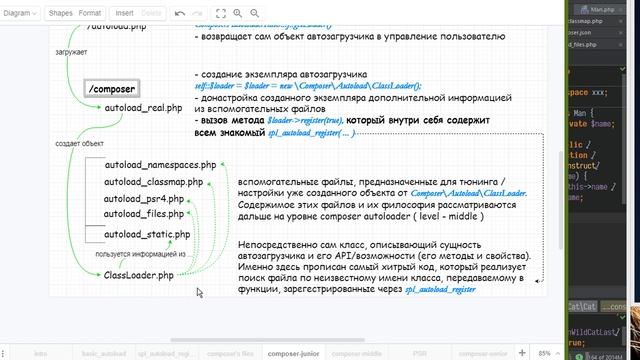Select the /composer box shape
The width and height of the screenshot is (640, 360).
point(112,89)
